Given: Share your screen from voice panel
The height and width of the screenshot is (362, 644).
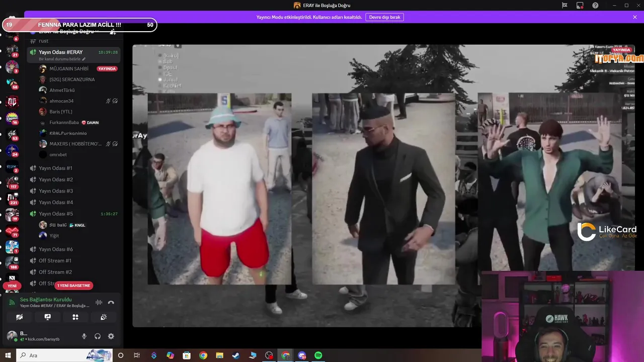Looking at the screenshot, I should click(48, 317).
